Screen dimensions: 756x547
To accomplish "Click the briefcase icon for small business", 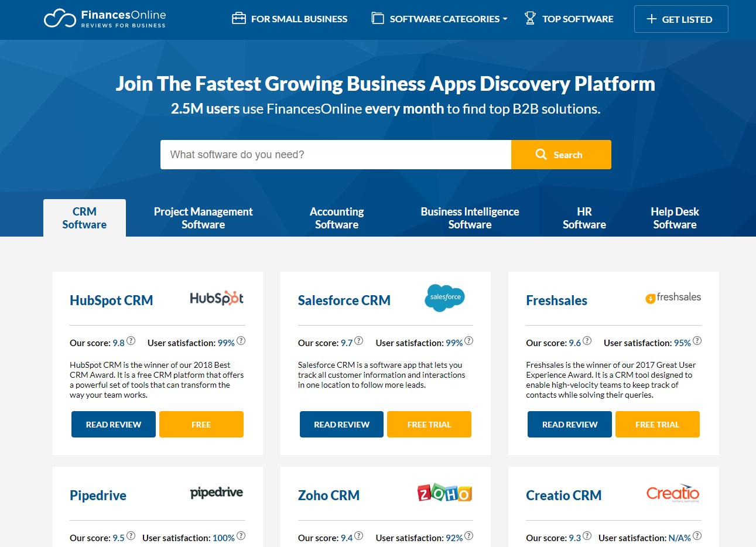I will pos(239,18).
